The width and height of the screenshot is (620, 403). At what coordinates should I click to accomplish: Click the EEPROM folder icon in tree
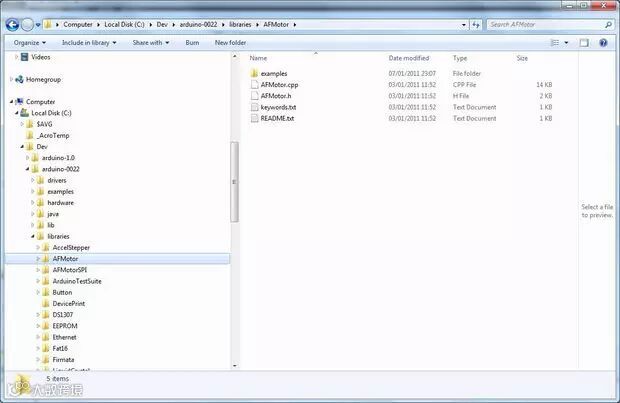pyautogui.click(x=46, y=326)
